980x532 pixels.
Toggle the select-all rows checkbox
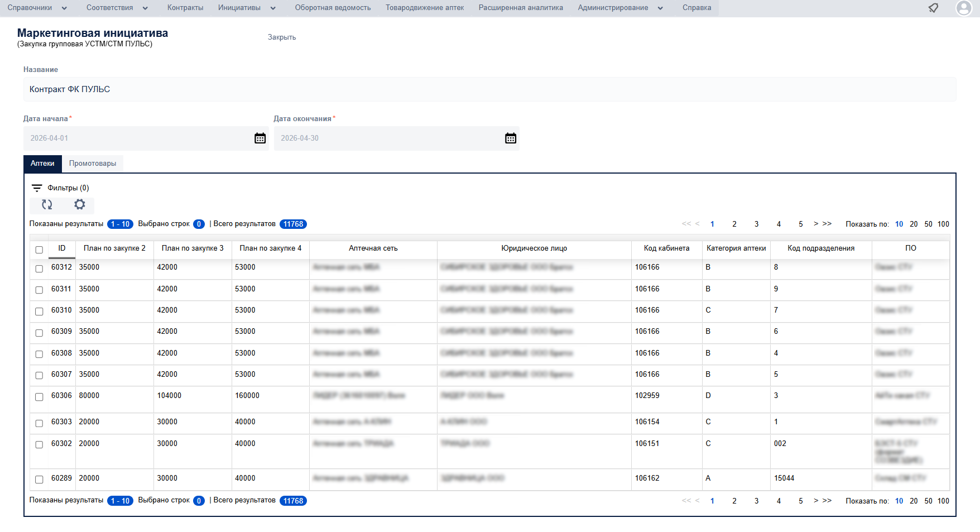[x=39, y=250]
